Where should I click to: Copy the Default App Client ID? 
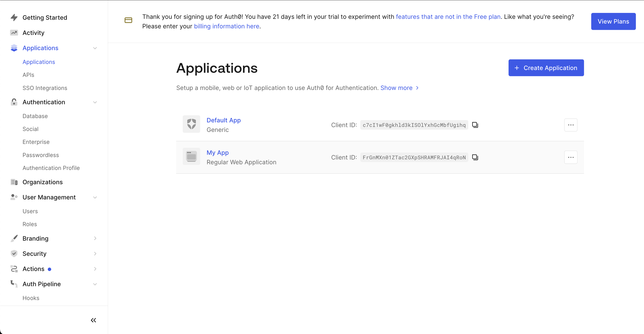pos(475,125)
